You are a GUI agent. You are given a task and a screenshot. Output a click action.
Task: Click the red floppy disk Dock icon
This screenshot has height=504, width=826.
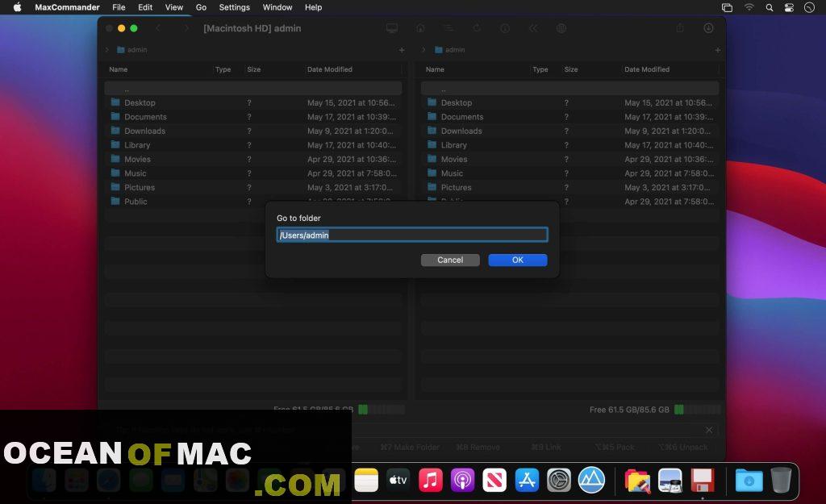point(703,481)
